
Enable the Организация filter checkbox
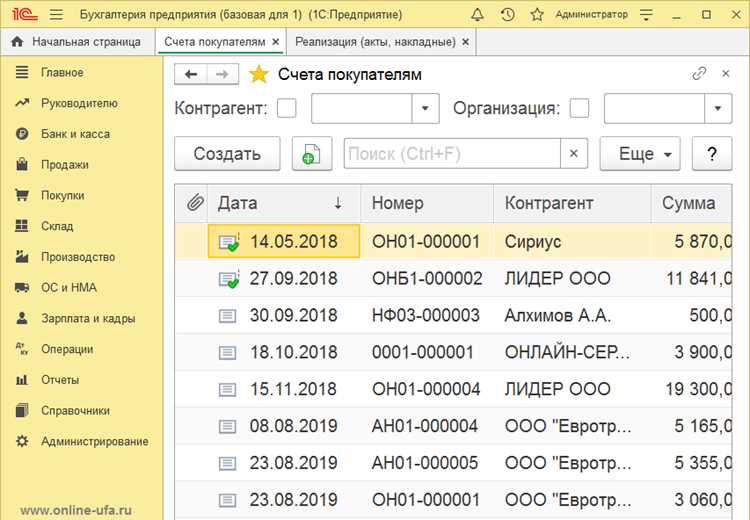pyautogui.click(x=579, y=108)
